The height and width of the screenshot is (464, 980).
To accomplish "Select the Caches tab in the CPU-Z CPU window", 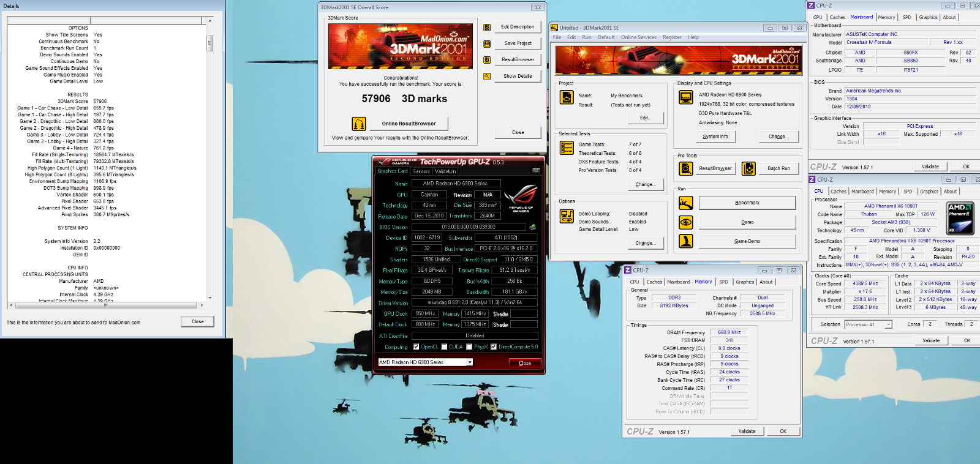I will [839, 192].
